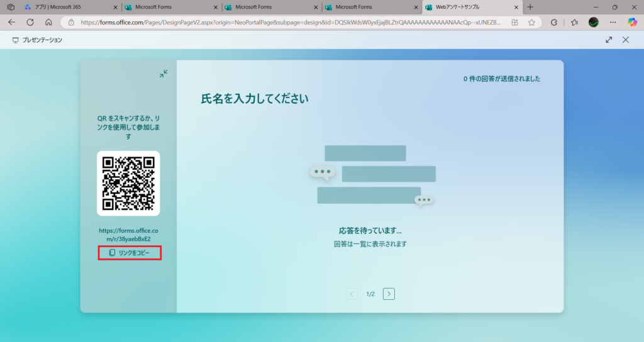The height and width of the screenshot is (342, 644).
Task: View site information lock icon
Action: (x=71, y=23)
